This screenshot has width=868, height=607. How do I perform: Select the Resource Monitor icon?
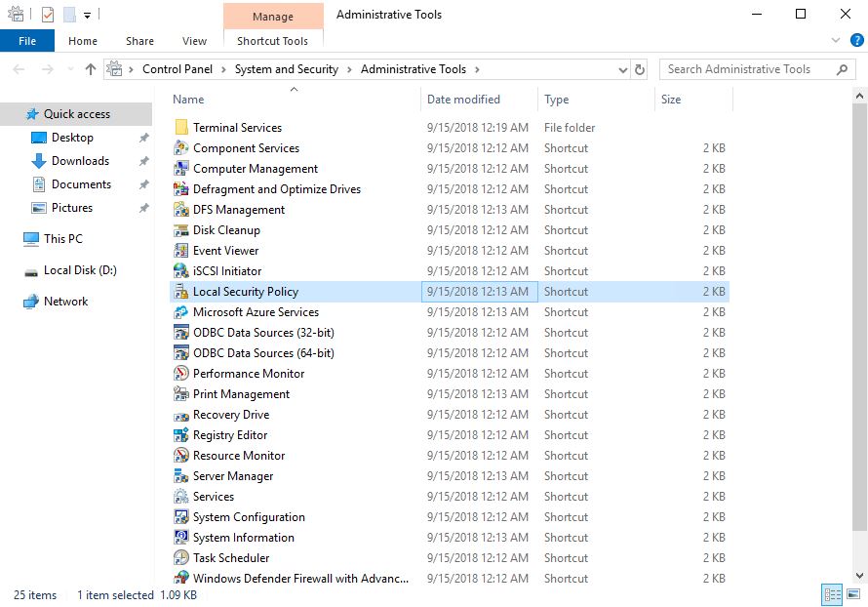(181, 455)
